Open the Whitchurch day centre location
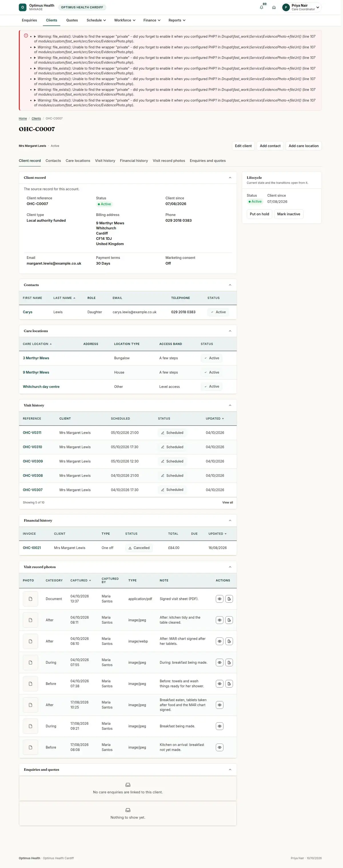 click(41, 387)
